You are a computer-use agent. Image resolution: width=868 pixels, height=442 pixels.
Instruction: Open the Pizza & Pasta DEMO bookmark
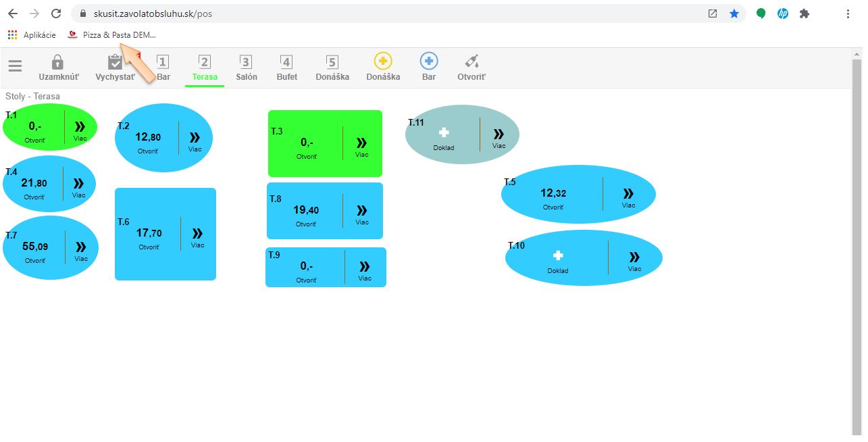112,35
